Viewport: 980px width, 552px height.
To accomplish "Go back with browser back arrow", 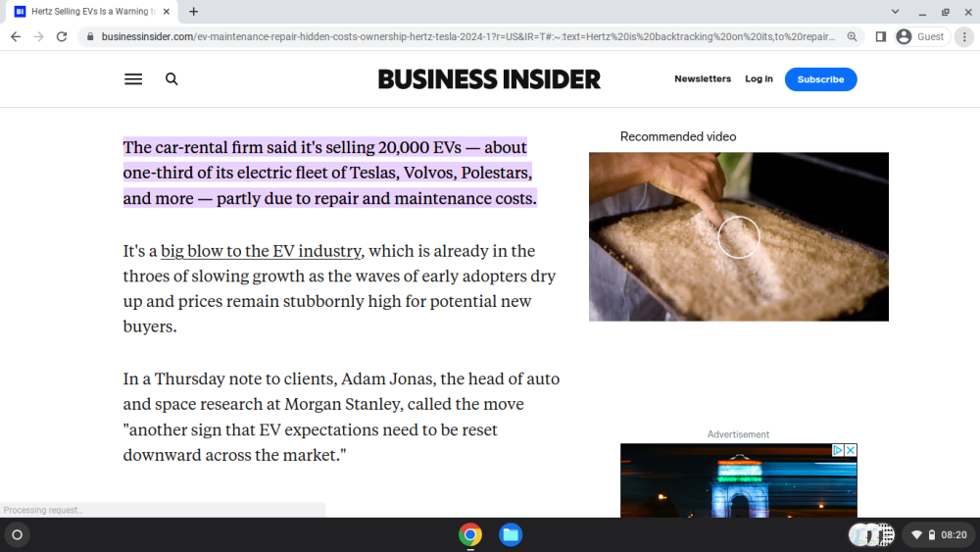I will (x=16, y=37).
